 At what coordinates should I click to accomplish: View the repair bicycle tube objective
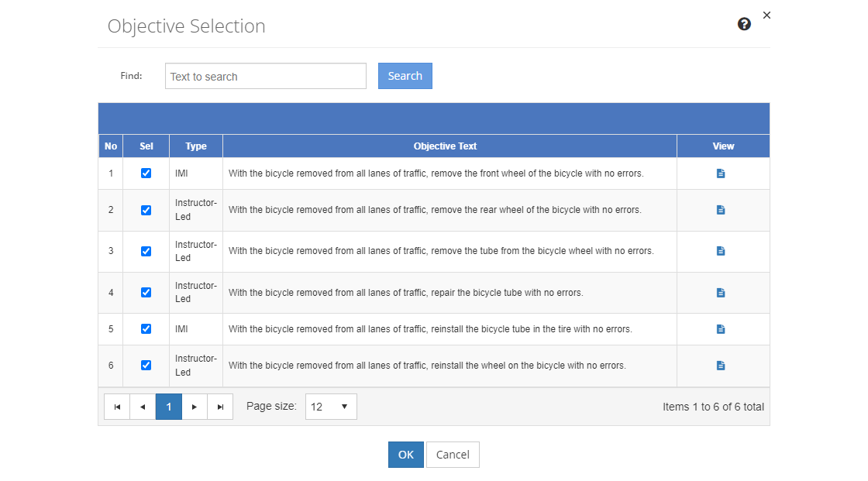pyautogui.click(x=720, y=292)
